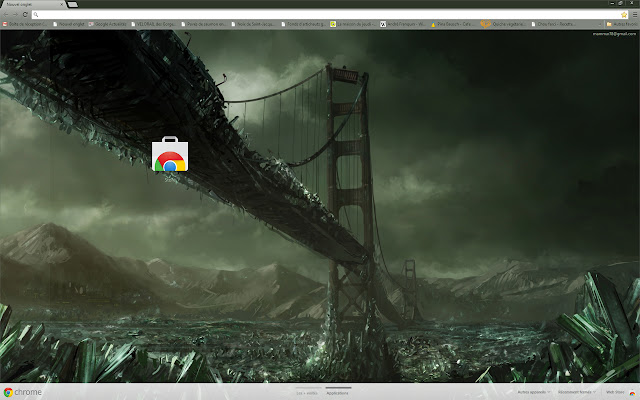Go back with the back arrow

[x=6, y=15]
